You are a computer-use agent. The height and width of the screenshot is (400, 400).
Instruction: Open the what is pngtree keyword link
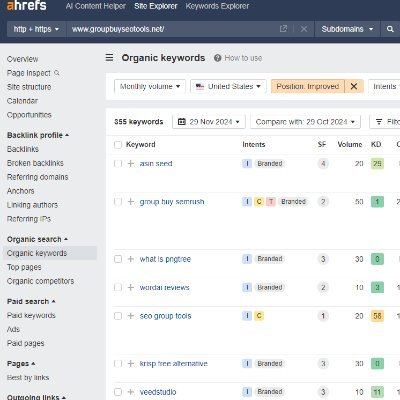click(x=165, y=259)
